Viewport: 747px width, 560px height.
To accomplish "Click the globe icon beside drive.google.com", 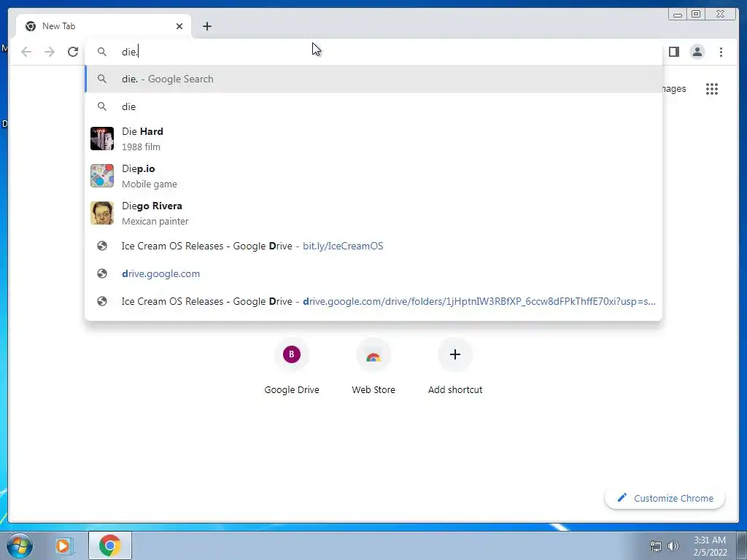I will coord(102,273).
